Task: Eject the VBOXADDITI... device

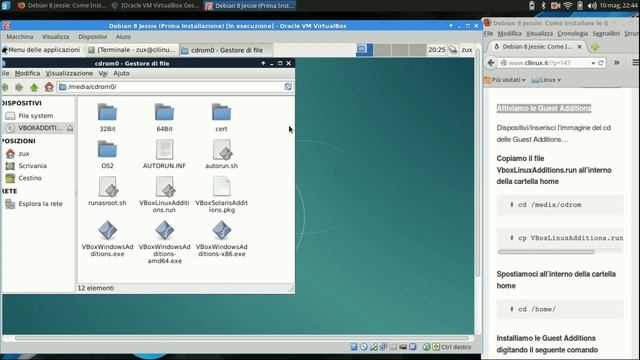Action: click(70, 128)
